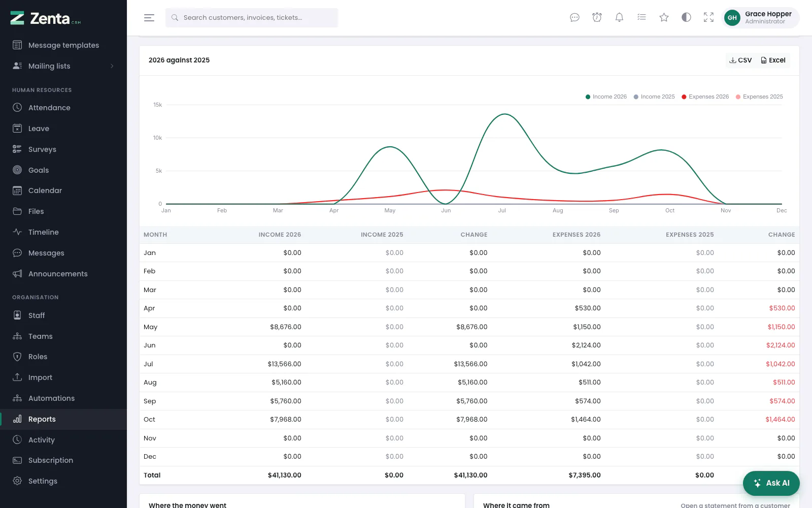Open Subscription page
The height and width of the screenshot is (508, 812).
63,460
